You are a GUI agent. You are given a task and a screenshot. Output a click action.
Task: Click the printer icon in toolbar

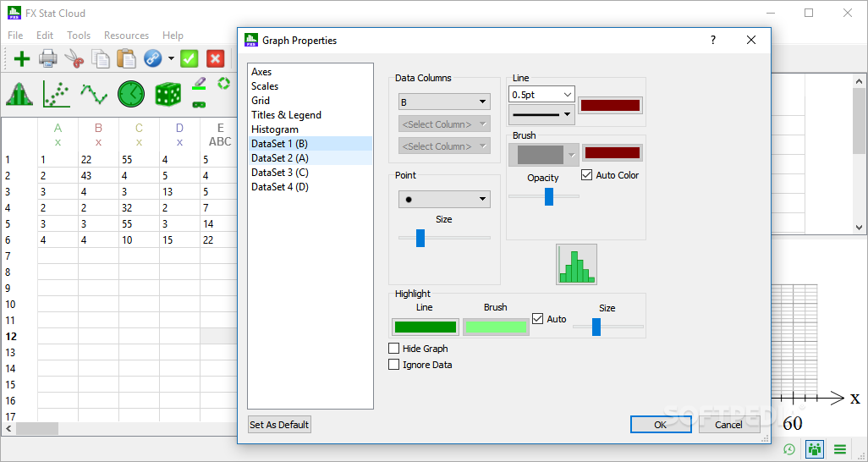tap(47, 58)
